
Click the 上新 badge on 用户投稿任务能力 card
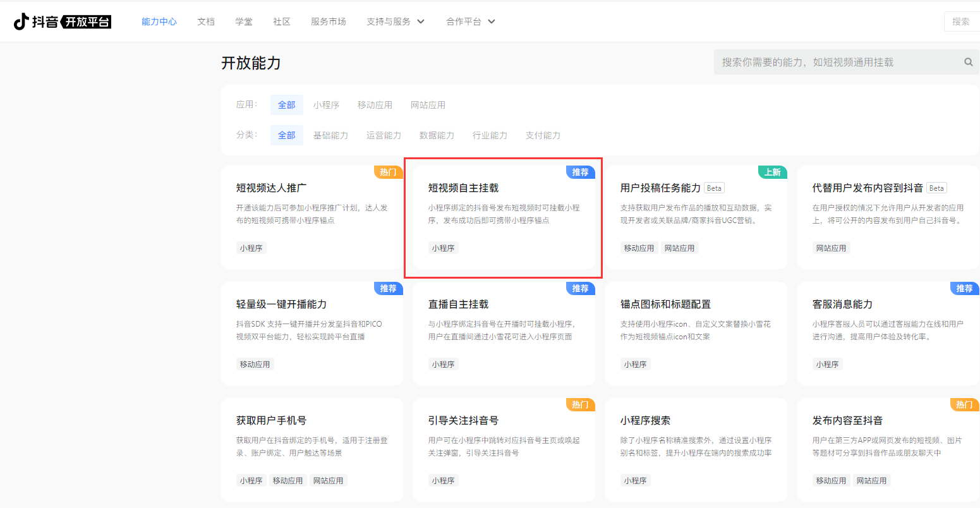coord(772,172)
